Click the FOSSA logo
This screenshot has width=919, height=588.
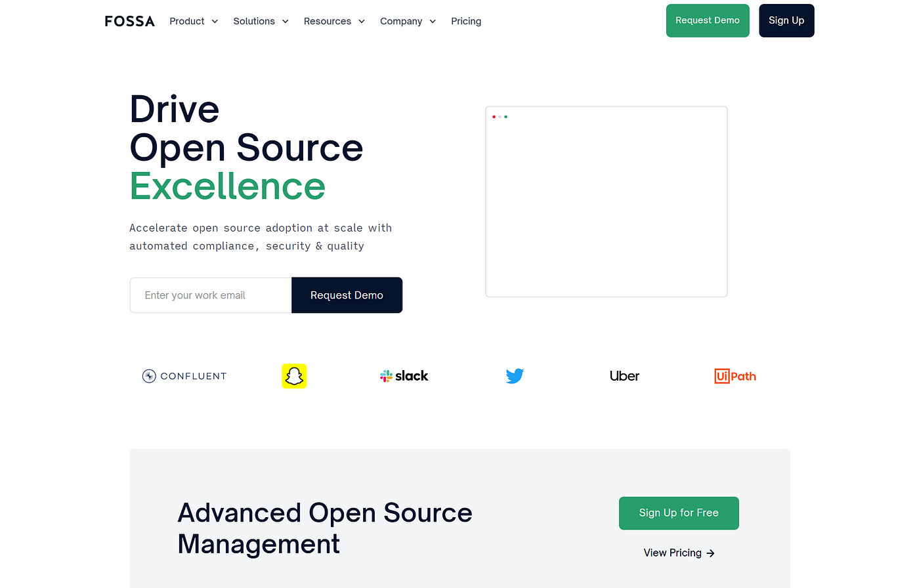(x=129, y=21)
